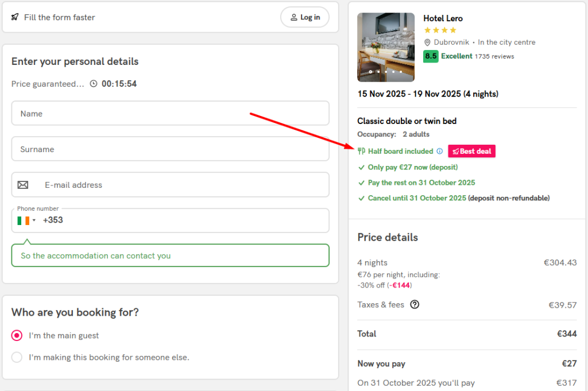588x391 pixels.
Task: Click the location pin icon beside Dubrovnik
Action: pyautogui.click(x=427, y=42)
